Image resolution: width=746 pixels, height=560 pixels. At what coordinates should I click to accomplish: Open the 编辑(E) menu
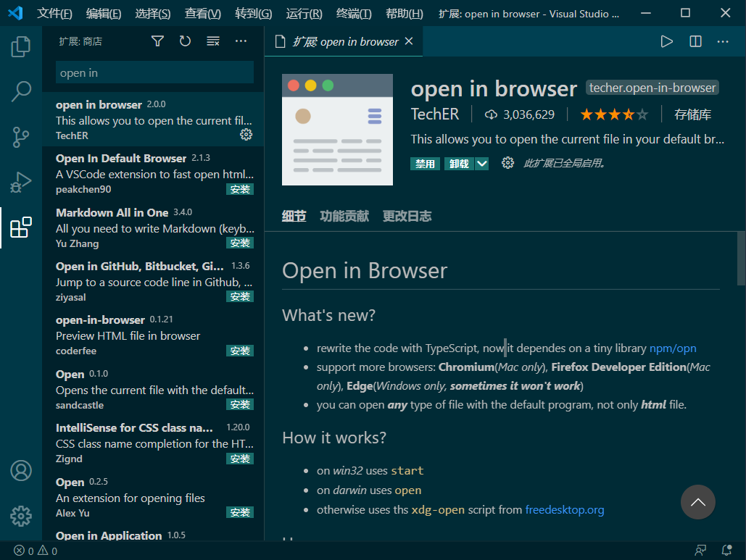tap(104, 13)
